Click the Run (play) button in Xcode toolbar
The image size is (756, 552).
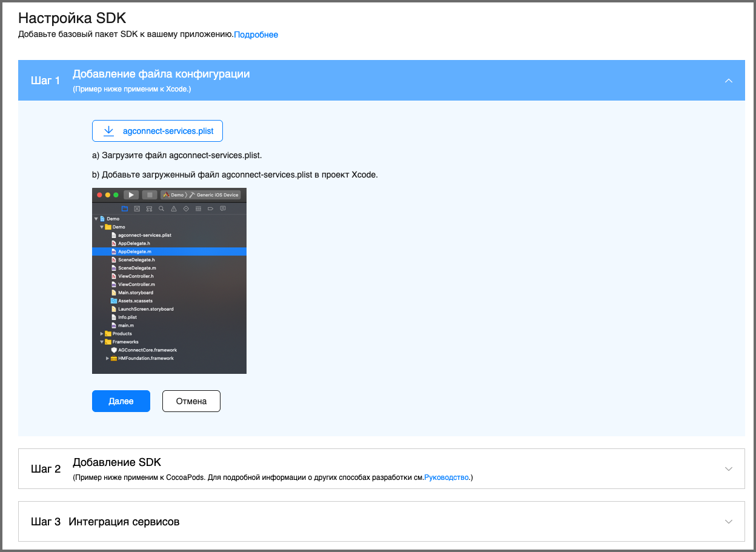pyautogui.click(x=131, y=195)
